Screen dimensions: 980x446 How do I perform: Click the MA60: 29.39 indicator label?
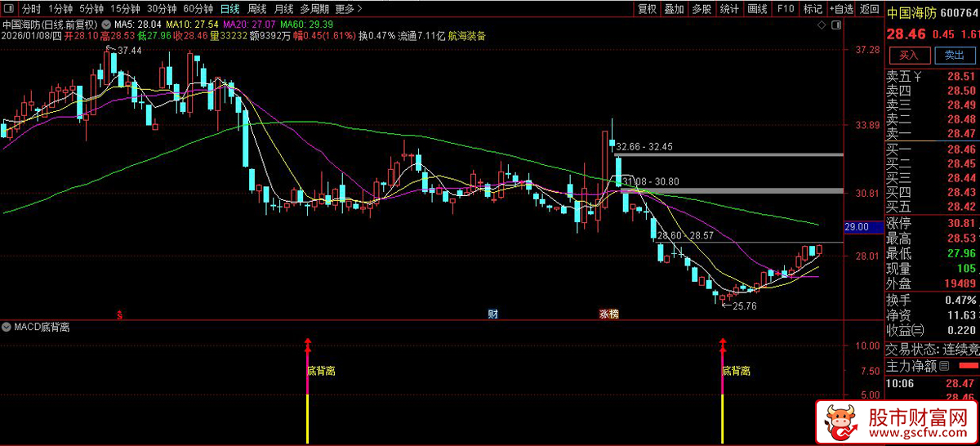(306, 25)
